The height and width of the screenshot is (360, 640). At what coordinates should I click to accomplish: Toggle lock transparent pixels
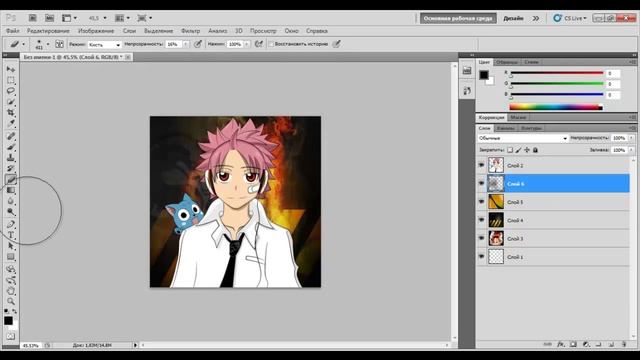(x=510, y=150)
